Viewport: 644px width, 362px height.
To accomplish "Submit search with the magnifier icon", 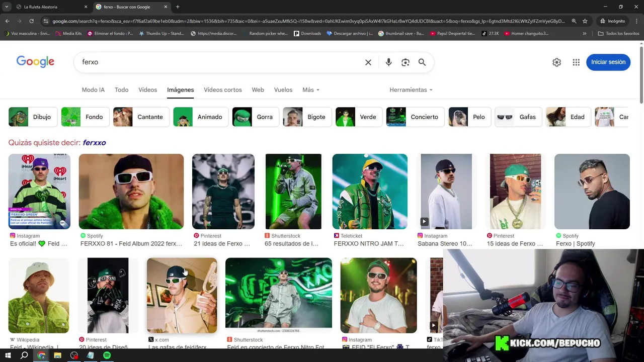I will [x=422, y=62].
